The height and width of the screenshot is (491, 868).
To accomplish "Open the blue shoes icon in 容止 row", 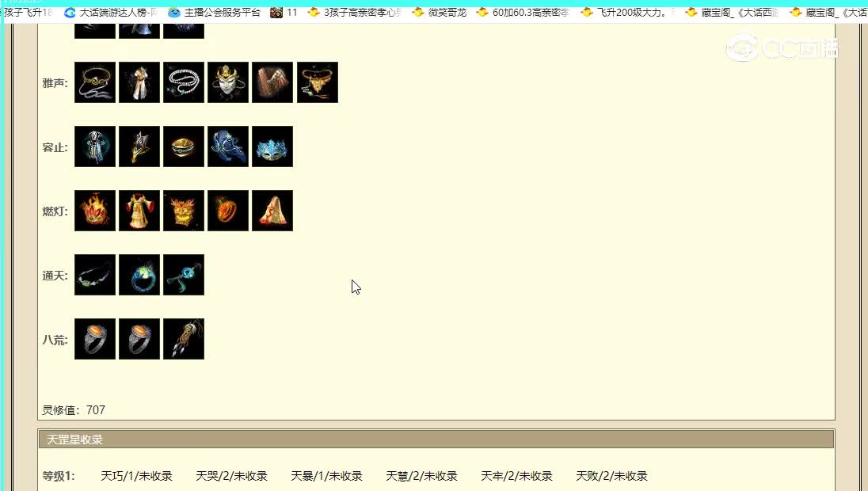I will [x=228, y=147].
